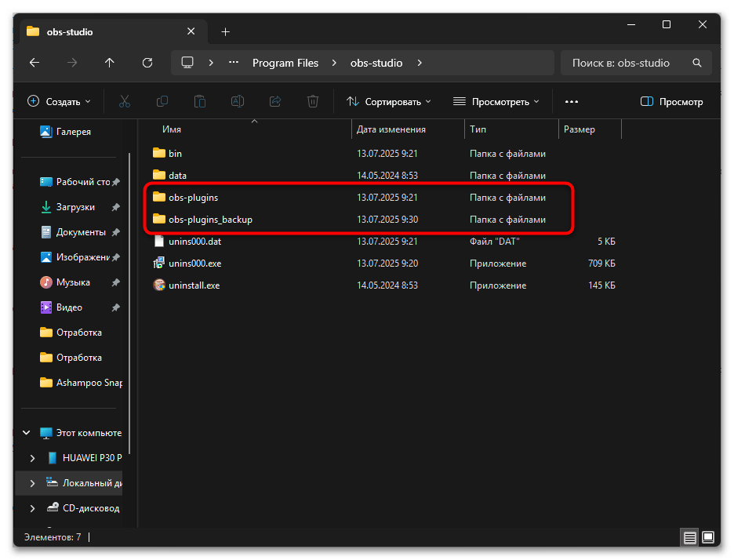Switch to large thumbnails view icon
The height and width of the screenshot is (560, 734).
[708, 538]
